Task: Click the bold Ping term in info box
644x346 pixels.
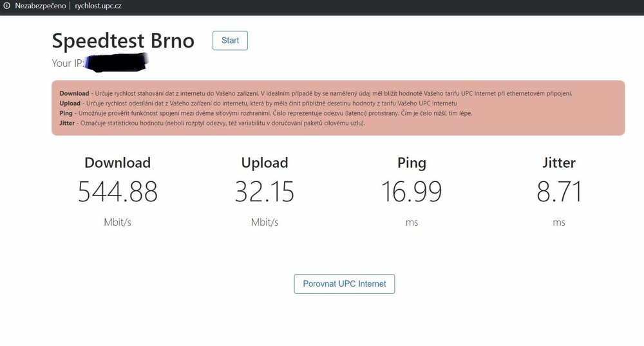Action: coord(65,113)
